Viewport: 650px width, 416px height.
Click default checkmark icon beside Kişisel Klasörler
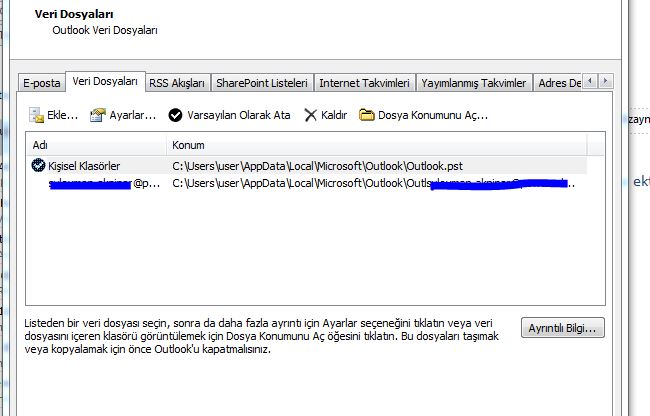click(39, 165)
